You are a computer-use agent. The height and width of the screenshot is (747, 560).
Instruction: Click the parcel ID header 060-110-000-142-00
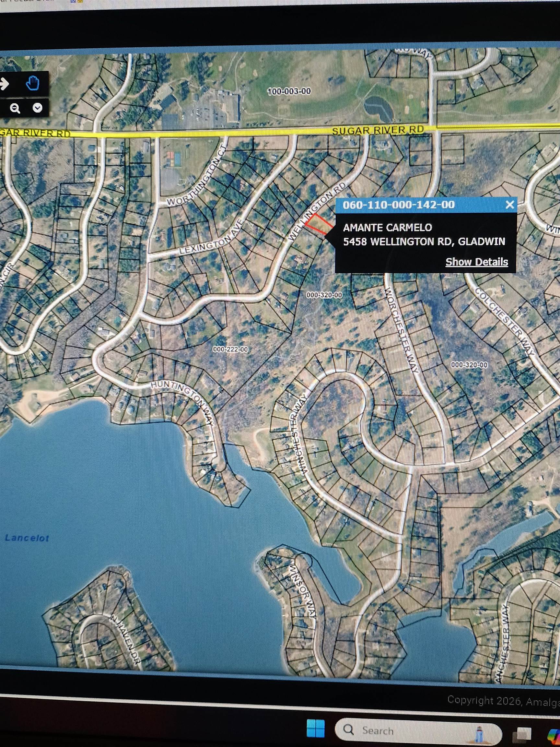click(398, 205)
